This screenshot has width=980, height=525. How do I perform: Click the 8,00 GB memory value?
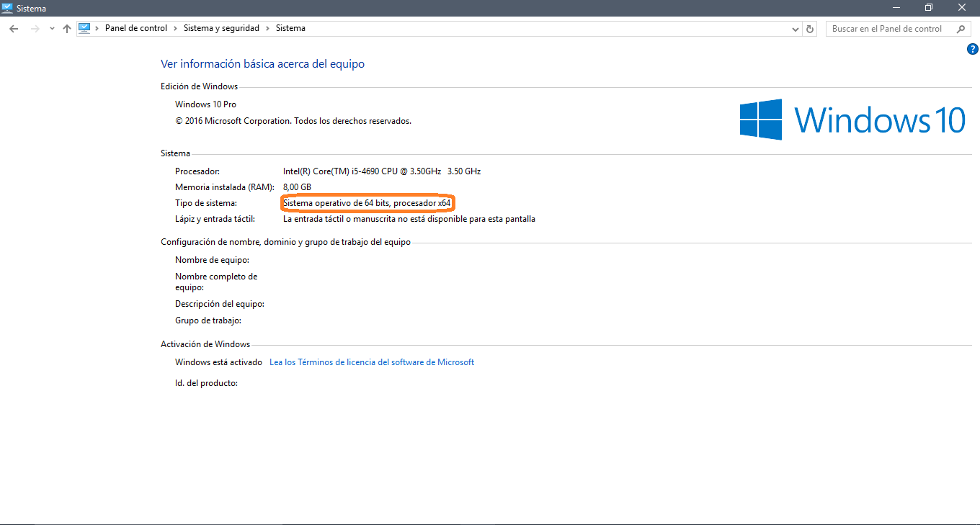pos(297,187)
